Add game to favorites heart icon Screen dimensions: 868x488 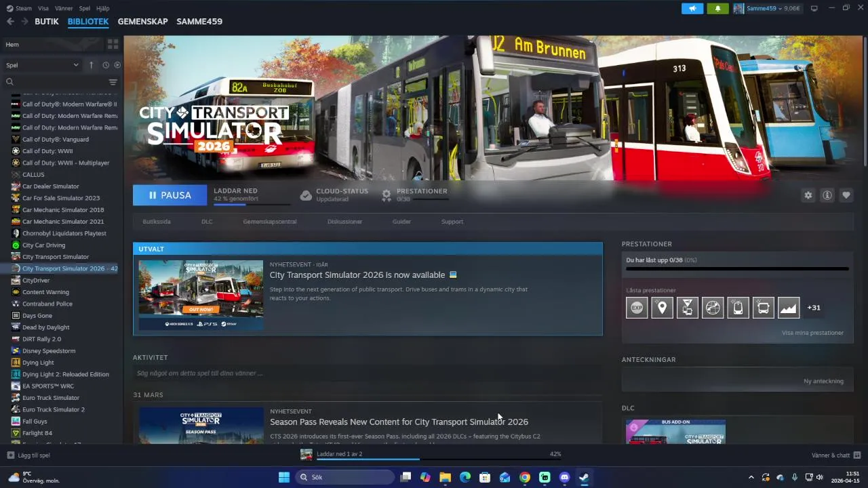click(846, 195)
